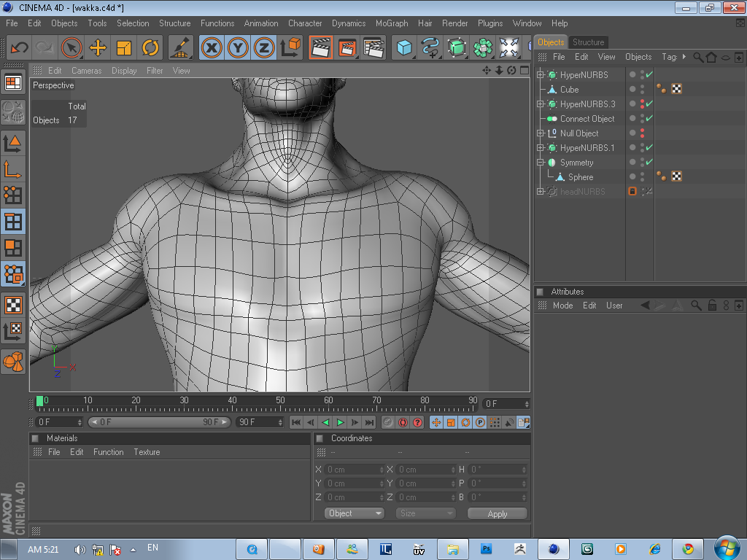Click Make Editable icon

pos(13,112)
